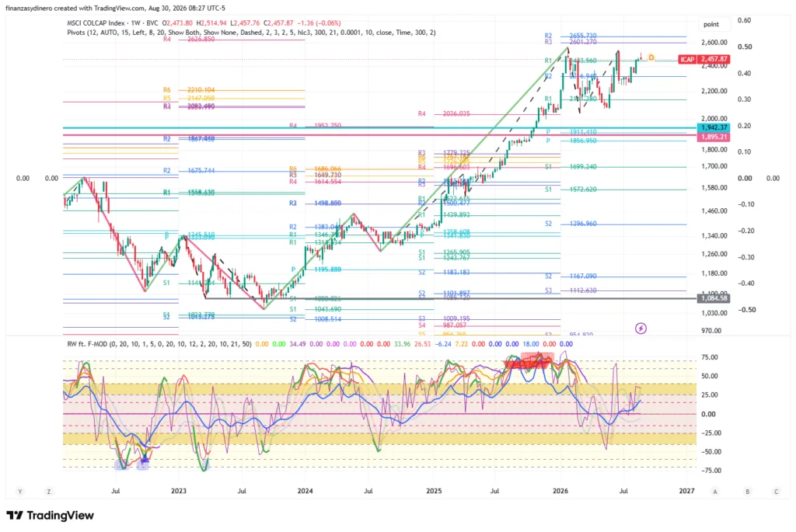Click the low value 2,457.76
The image size is (796, 532).
[x=245, y=23]
